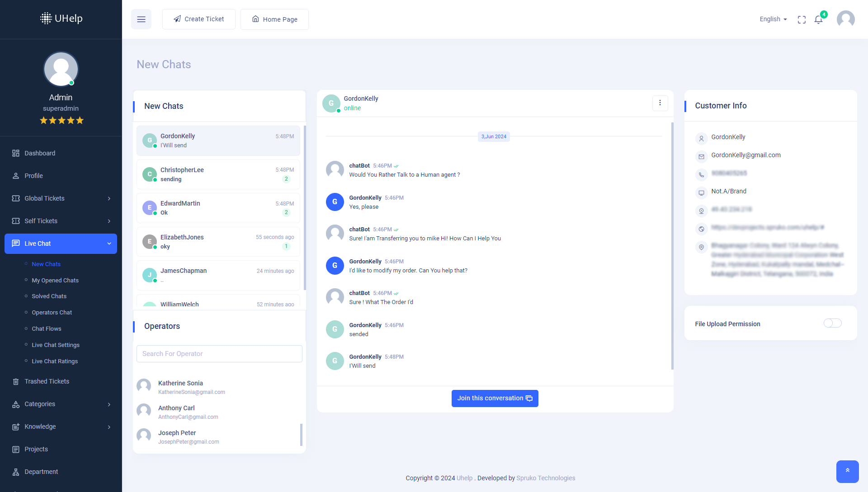The height and width of the screenshot is (492, 868).
Task: Collapse the Live Chat menu
Action: click(x=61, y=244)
